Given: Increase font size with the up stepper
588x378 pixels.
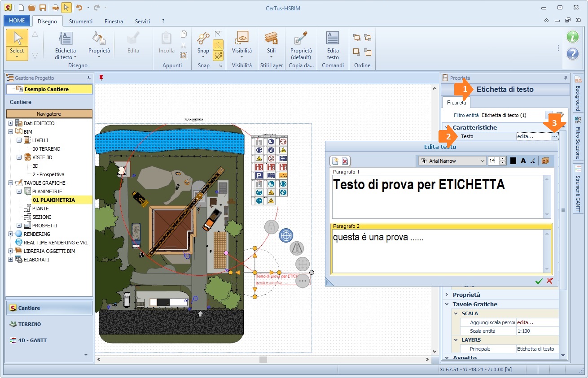Looking at the screenshot, I should pyautogui.click(x=503, y=159).
